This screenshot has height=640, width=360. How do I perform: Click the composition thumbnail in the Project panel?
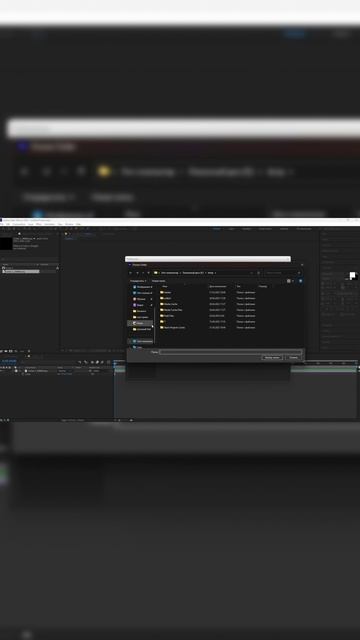point(6,243)
